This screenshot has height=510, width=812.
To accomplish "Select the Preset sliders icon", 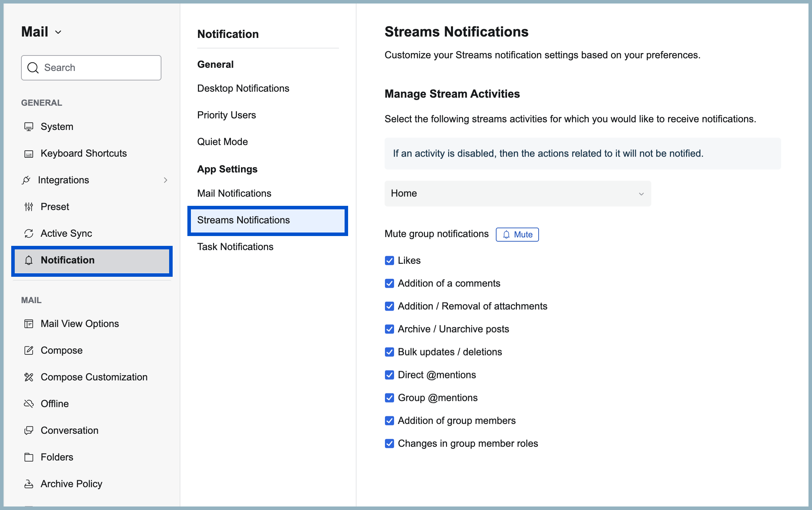I will coord(28,207).
